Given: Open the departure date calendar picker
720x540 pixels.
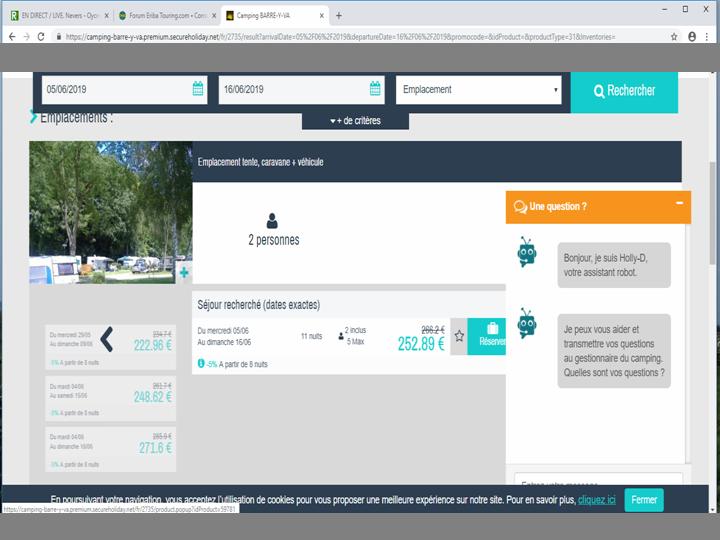Looking at the screenshot, I should 375,89.
